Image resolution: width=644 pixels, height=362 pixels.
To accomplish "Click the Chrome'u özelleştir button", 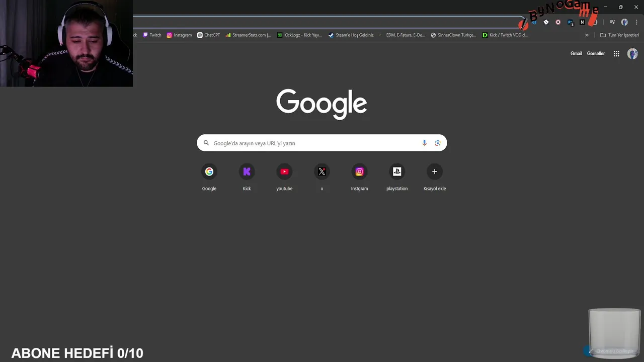I will [x=611, y=351].
